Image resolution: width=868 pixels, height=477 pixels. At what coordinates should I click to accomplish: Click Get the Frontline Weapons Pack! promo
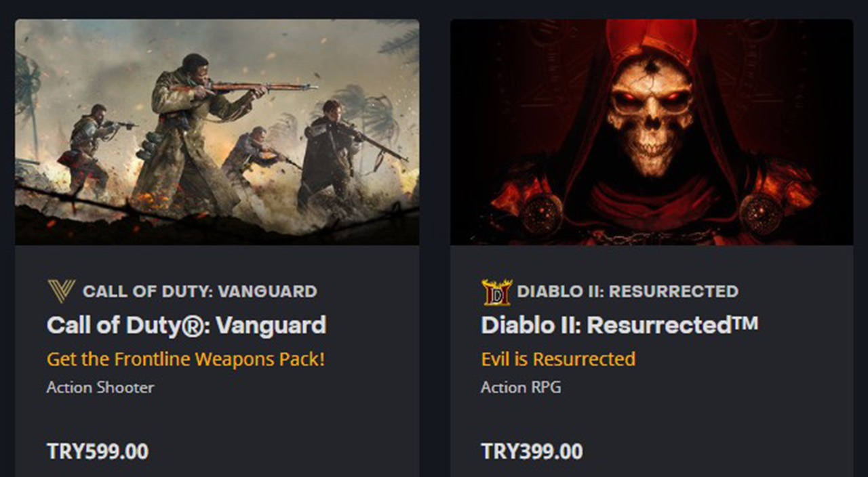point(186,359)
